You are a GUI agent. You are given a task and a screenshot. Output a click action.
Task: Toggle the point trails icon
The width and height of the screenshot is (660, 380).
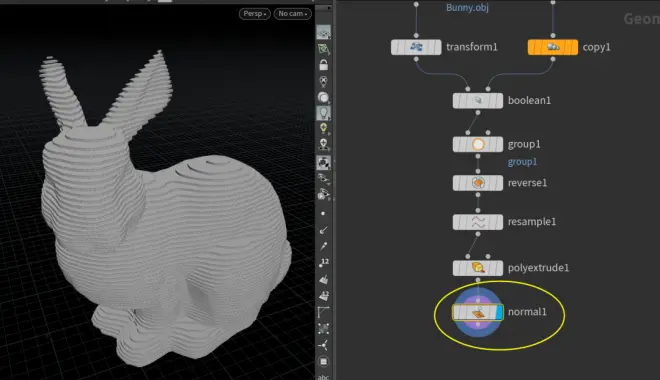click(323, 246)
